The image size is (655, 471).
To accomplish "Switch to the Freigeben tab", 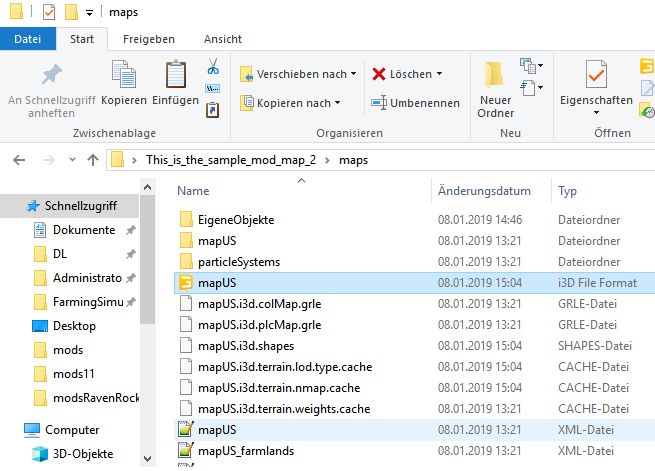I will (149, 39).
